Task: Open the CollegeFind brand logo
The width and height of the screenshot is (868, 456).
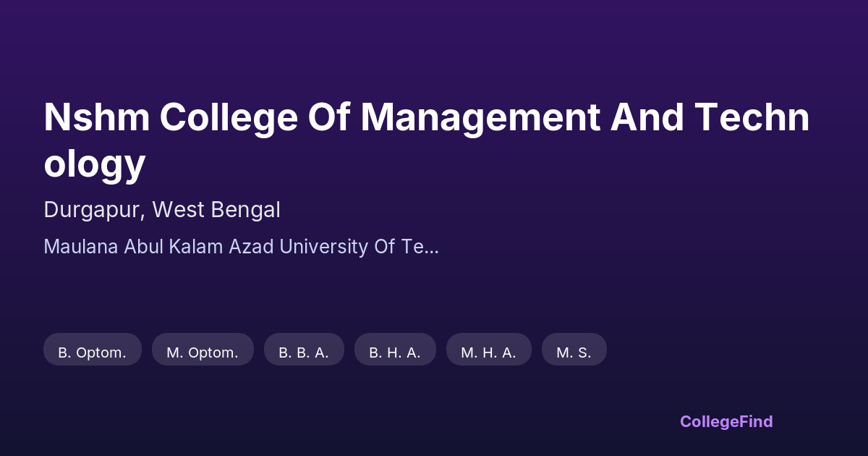Action: point(726,421)
